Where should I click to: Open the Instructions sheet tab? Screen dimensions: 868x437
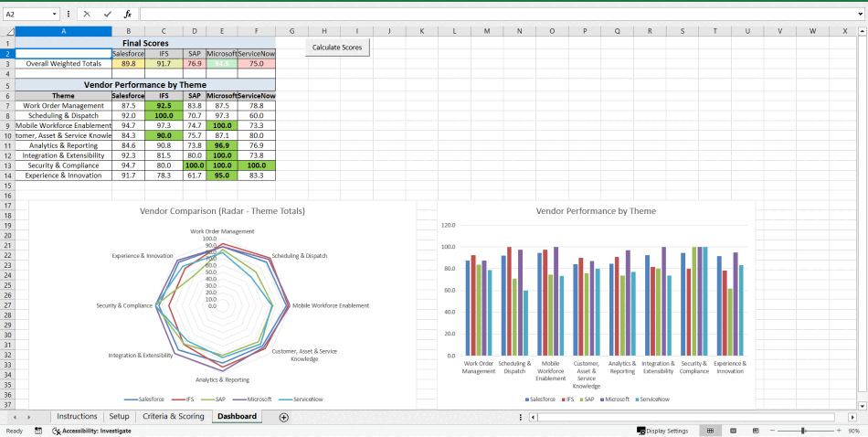point(77,416)
